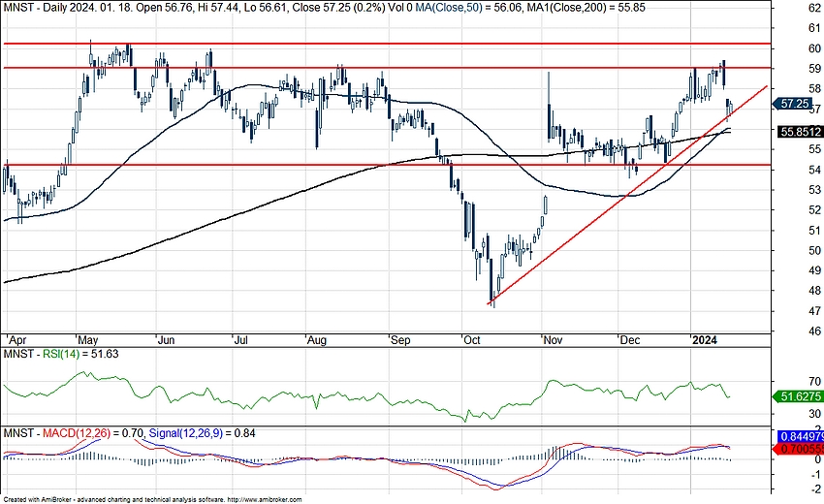This screenshot has width=824, height=504.
Task: Click the May label on date axis
Action: point(88,341)
